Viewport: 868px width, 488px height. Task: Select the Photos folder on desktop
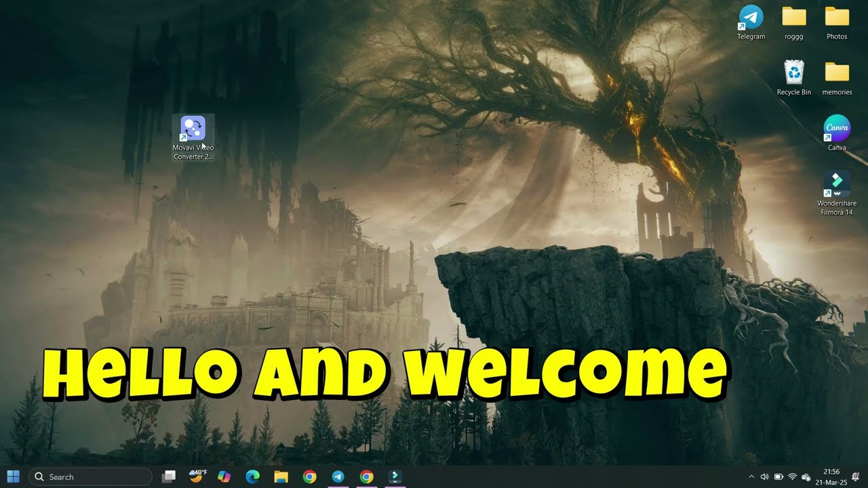click(x=837, y=22)
